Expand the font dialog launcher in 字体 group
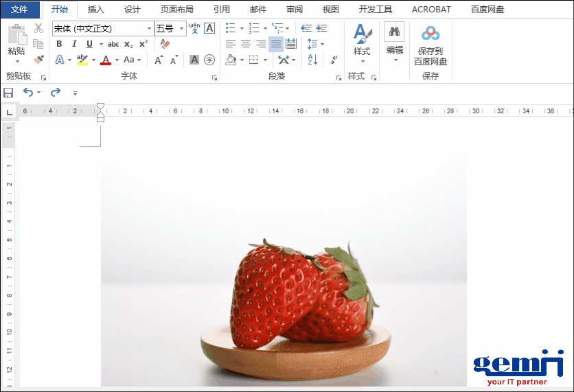574x392 pixels. tap(214, 78)
